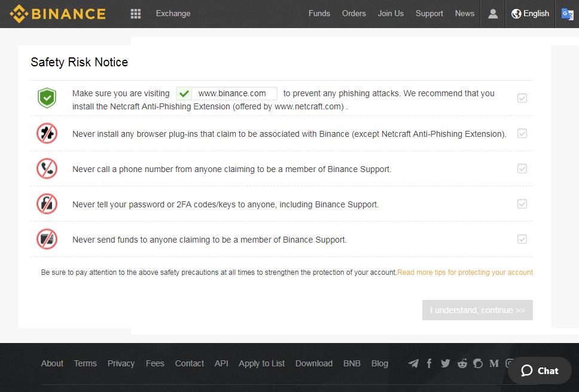
Task: Click the Never tell your password text
Action: tap(225, 205)
